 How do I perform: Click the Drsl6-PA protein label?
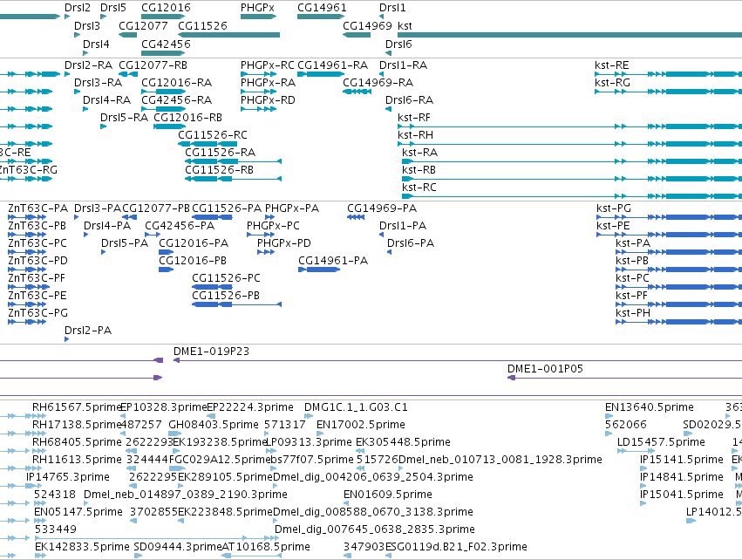point(411,243)
